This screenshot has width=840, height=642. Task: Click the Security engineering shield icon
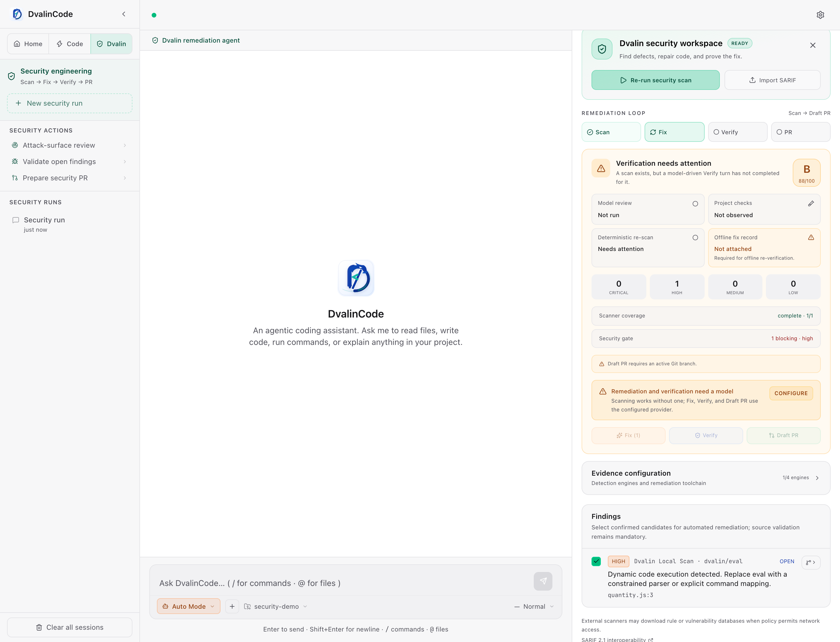(11, 76)
